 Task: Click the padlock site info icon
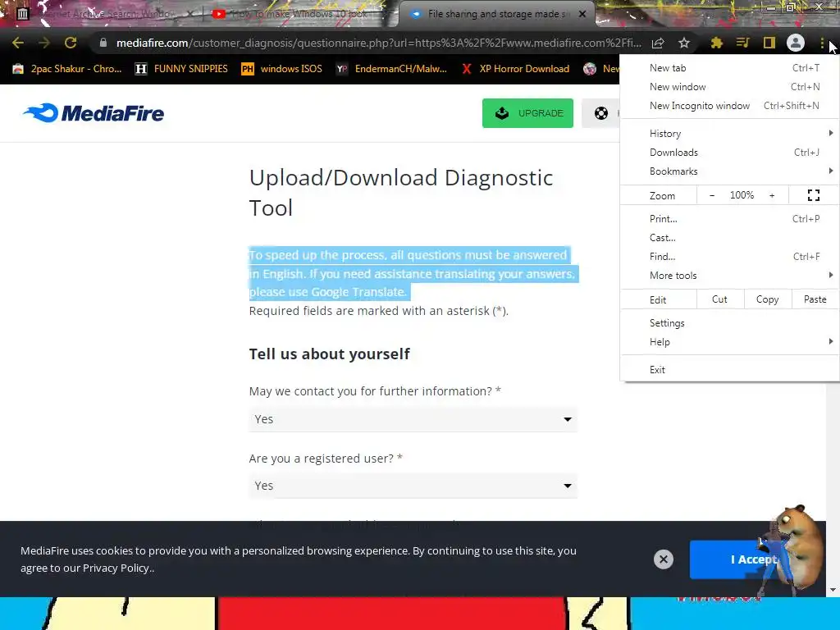pos(103,43)
